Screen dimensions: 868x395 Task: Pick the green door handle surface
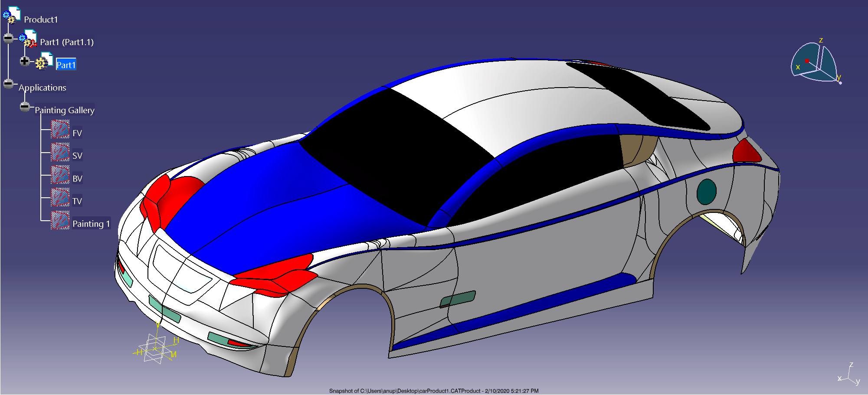tap(458, 299)
